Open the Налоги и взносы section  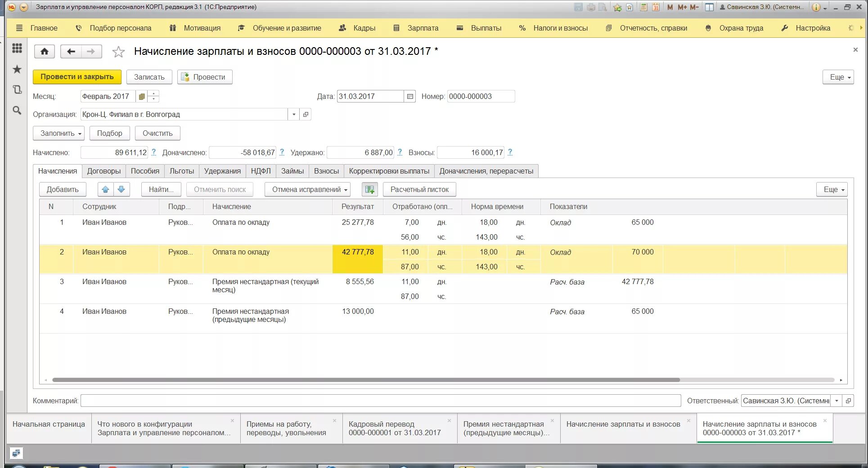point(553,28)
